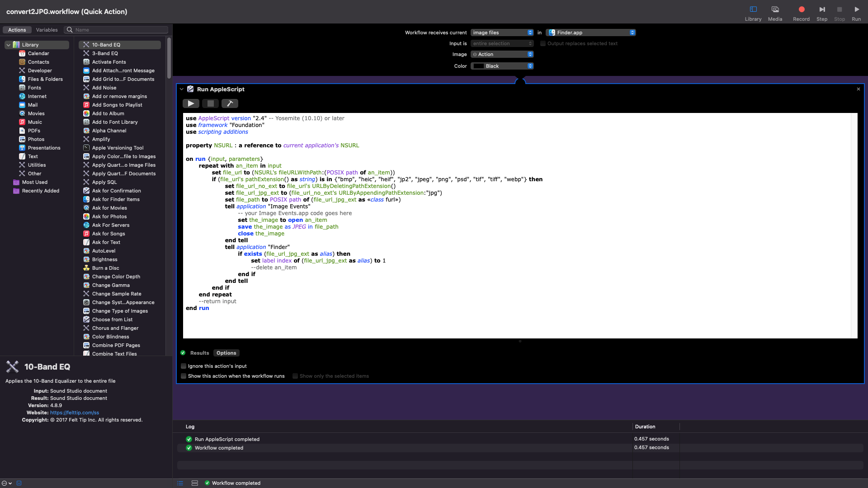Select the Change Type of Images action
This screenshot has width=868, height=488.
tap(120, 311)
